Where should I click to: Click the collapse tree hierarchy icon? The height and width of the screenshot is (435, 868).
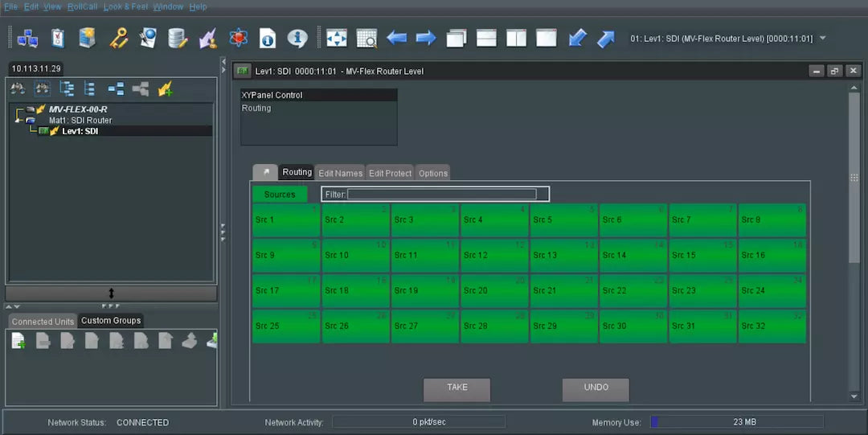89,88
